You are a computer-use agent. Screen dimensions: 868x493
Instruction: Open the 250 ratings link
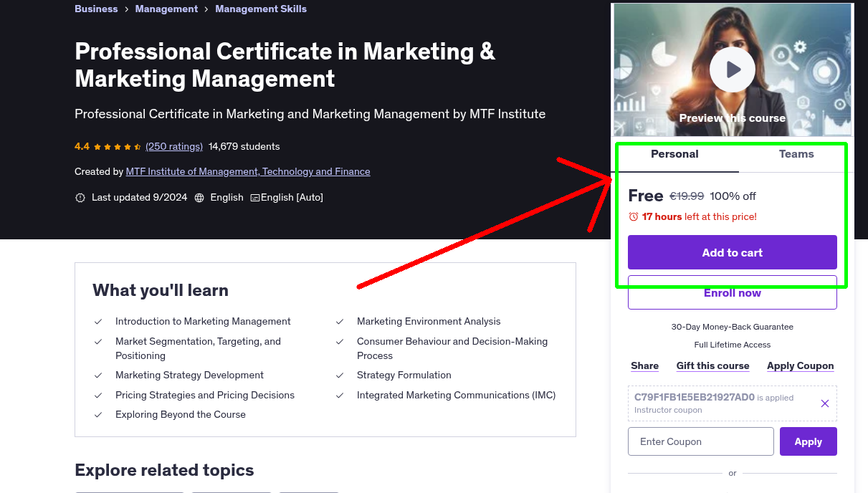click(174, 146)
